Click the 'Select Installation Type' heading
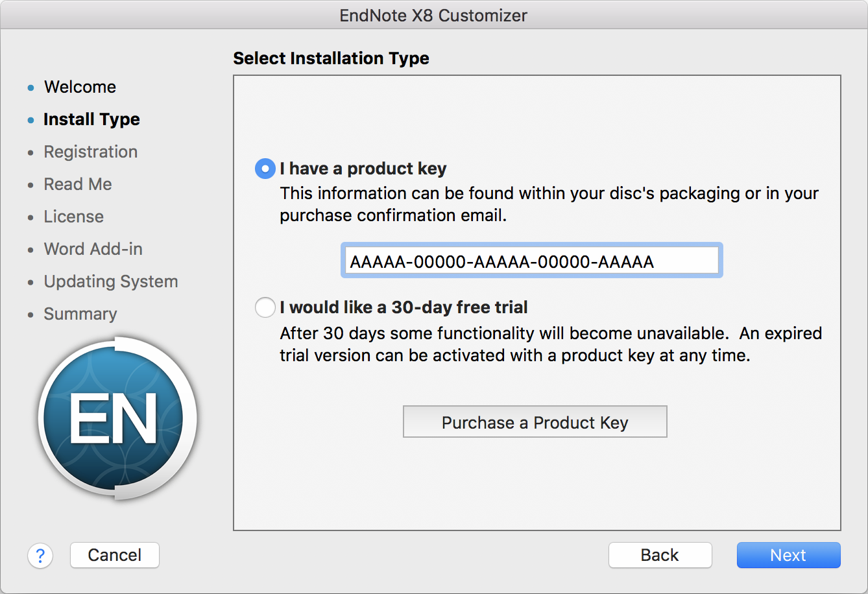Image resolution: width=868 pixels, height=594 pixels. (x=331, y=58)
